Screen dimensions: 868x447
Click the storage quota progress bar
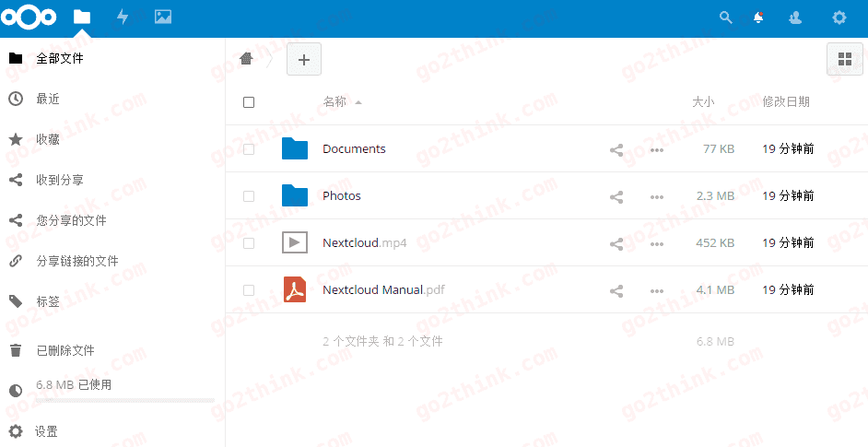[x=125, y=399]
